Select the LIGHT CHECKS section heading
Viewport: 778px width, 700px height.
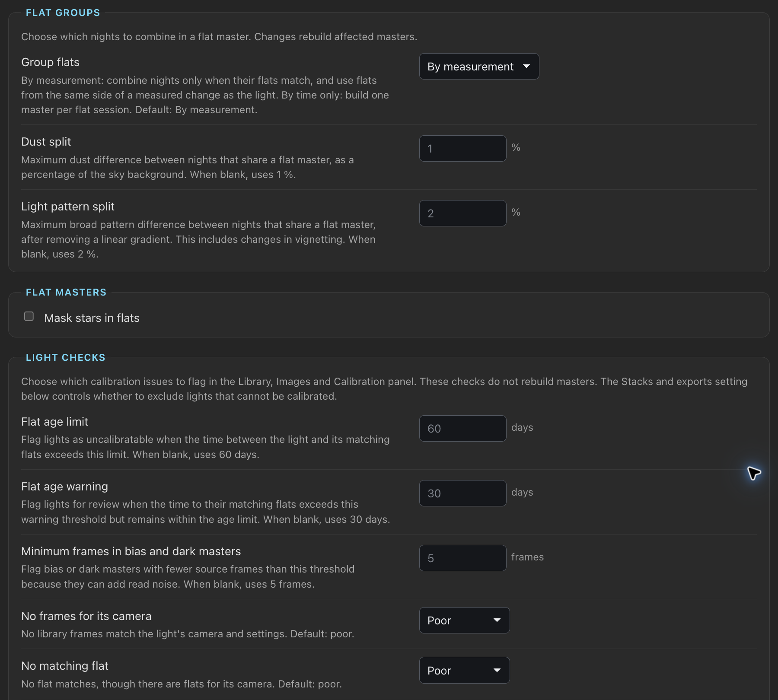66,358
